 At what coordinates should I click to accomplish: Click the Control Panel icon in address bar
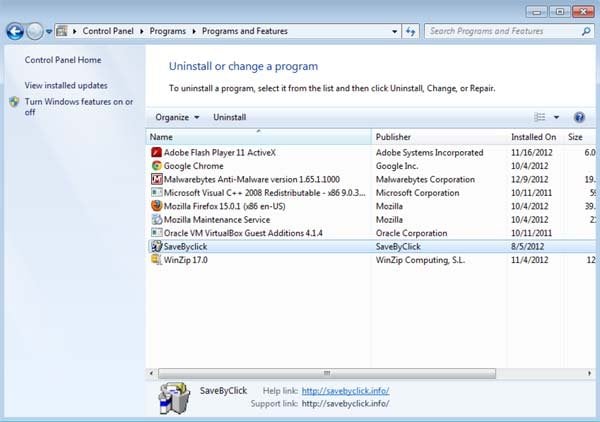coord(62,31)
